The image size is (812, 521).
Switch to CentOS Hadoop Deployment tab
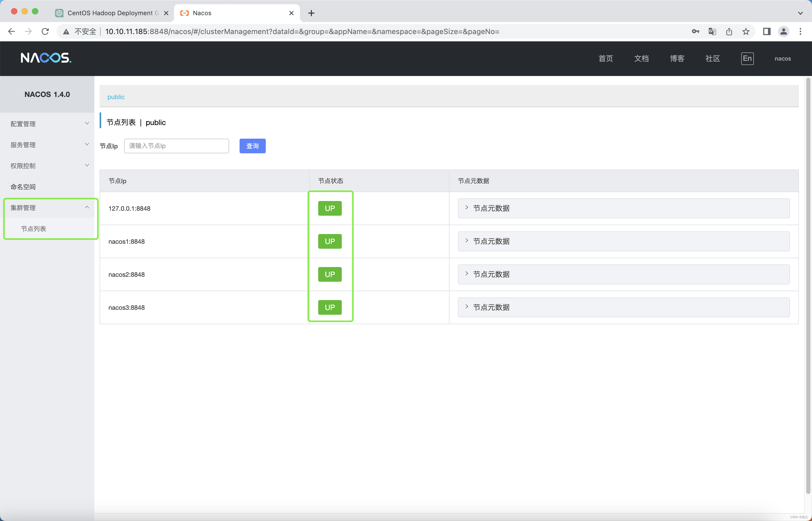pyautogui.click(x=112, y=13)
